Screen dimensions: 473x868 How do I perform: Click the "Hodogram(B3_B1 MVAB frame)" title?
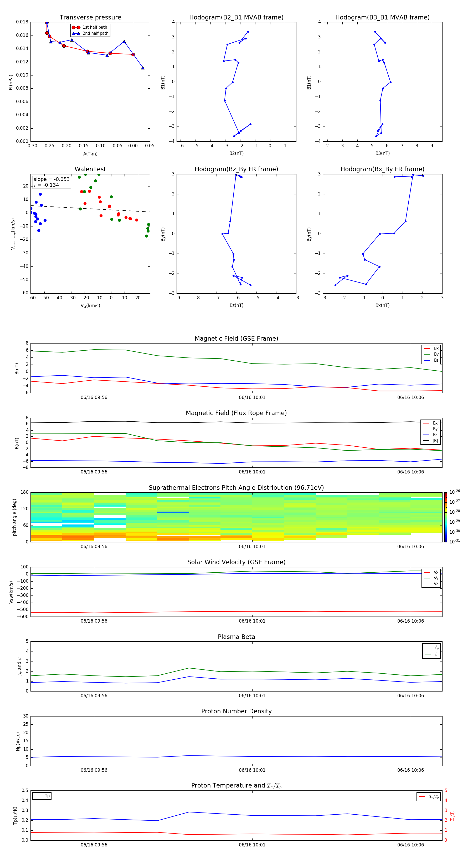382,18
